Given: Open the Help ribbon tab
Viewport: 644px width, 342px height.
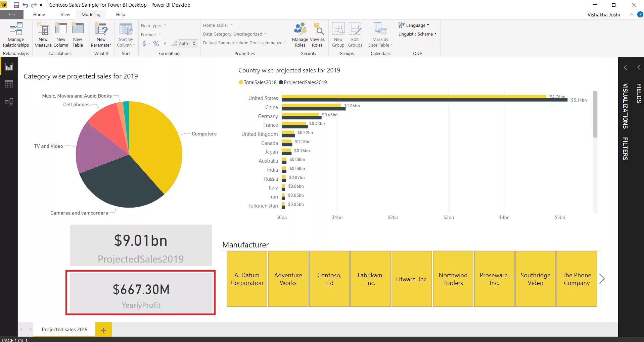Looking at the screenshot, I should click(x=121, y=14).
